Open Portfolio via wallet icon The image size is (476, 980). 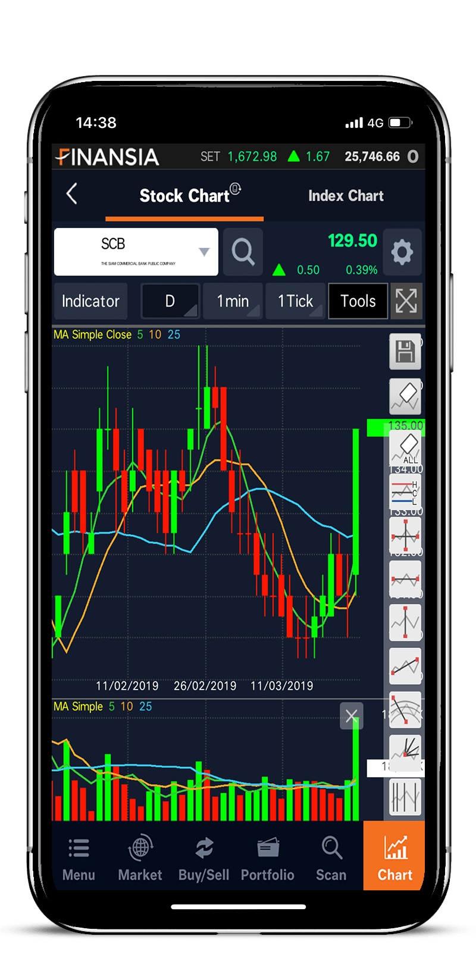coord(268,848)
